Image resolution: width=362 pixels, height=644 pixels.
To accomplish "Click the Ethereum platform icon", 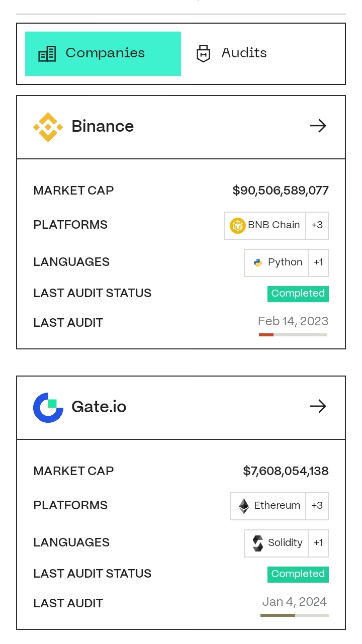I will click(244, 506).
